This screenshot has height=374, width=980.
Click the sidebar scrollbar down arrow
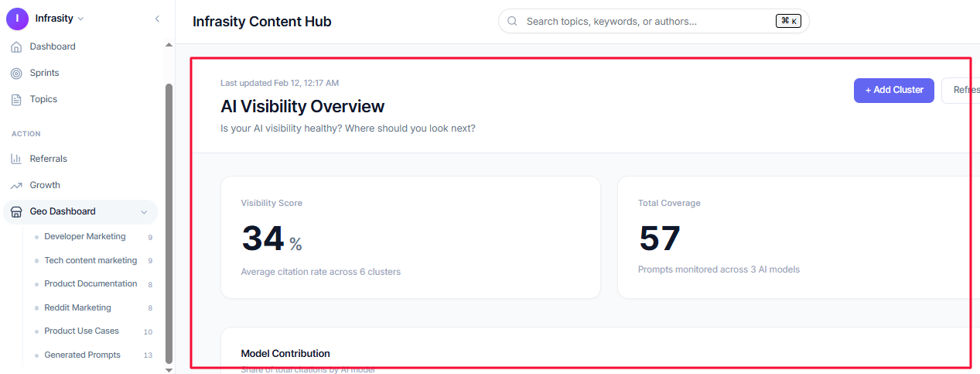tap(169, 370)
